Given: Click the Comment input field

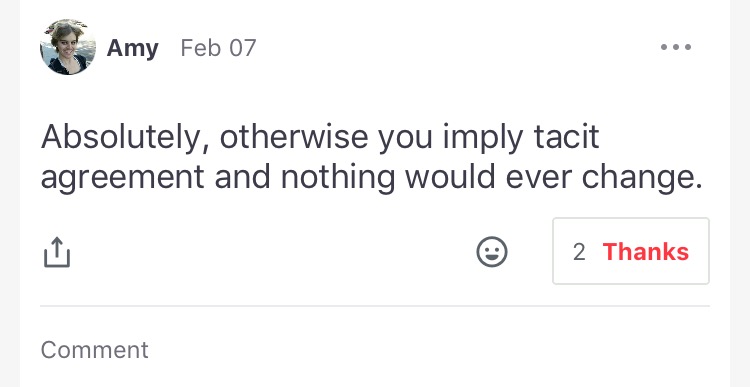Looking at the screenshot, I should pos(375,350).
